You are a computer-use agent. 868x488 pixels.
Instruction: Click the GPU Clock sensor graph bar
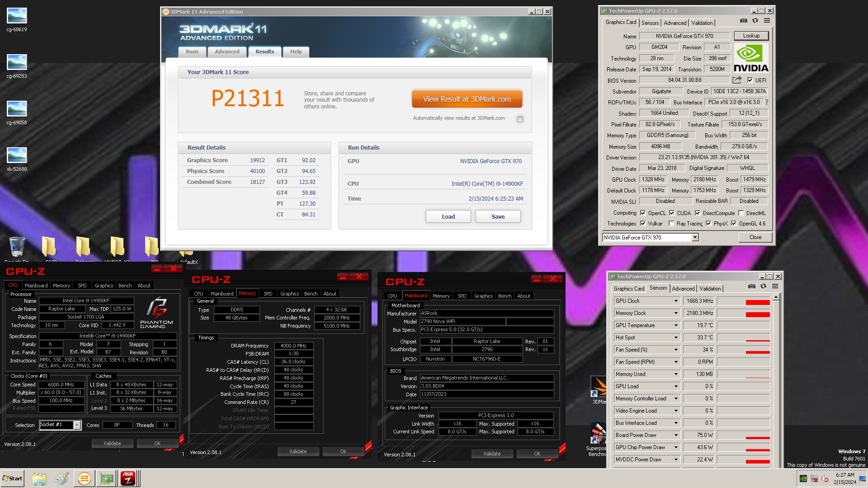pyautogui.click(x=743, y=301)
